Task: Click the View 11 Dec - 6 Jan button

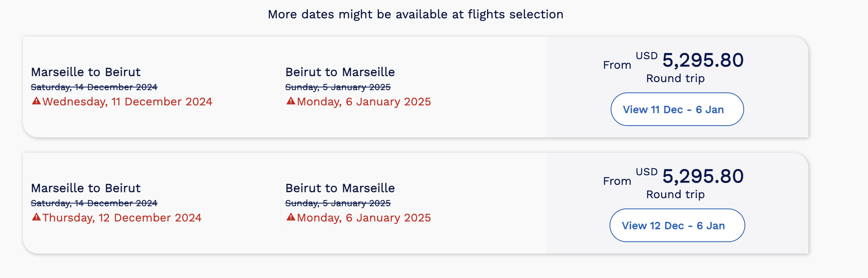Action: 677,110
